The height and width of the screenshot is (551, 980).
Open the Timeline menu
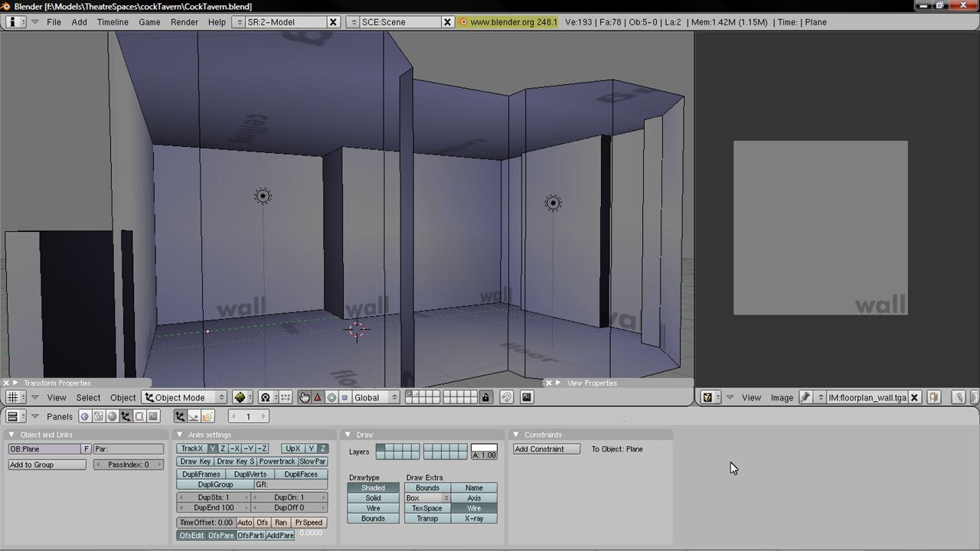[113, 22]
